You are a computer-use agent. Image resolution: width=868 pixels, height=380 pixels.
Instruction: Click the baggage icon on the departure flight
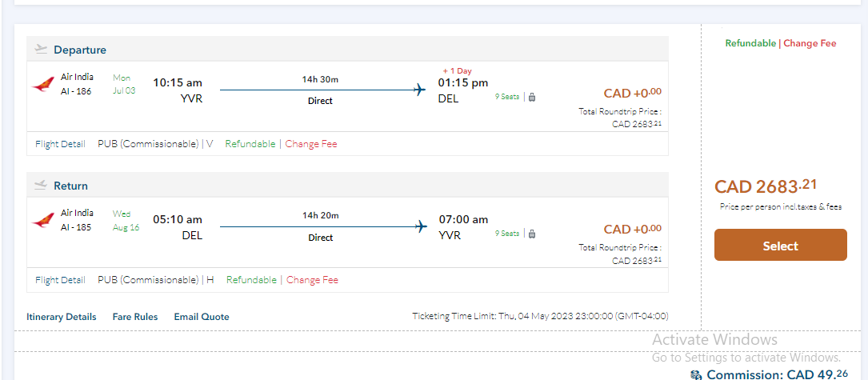coord(532,97)
